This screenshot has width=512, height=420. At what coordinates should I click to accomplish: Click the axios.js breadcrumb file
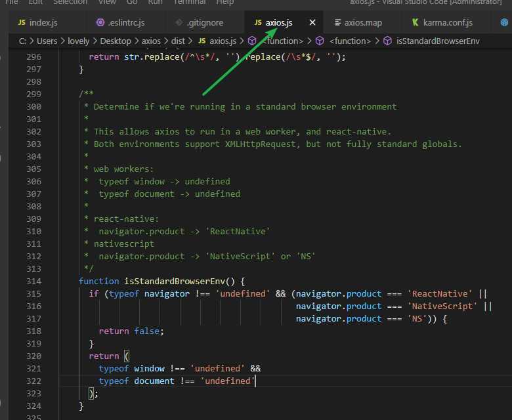click(x=223, y=41)
